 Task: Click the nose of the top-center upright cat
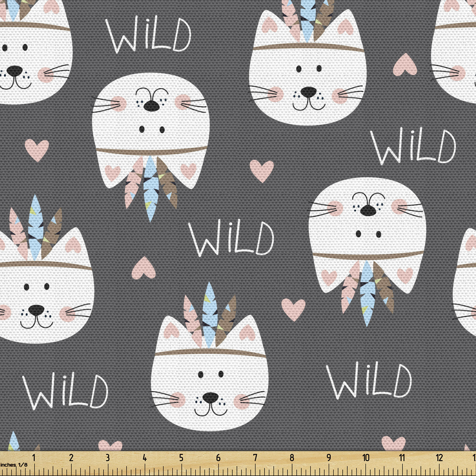(x=308, y=92)
